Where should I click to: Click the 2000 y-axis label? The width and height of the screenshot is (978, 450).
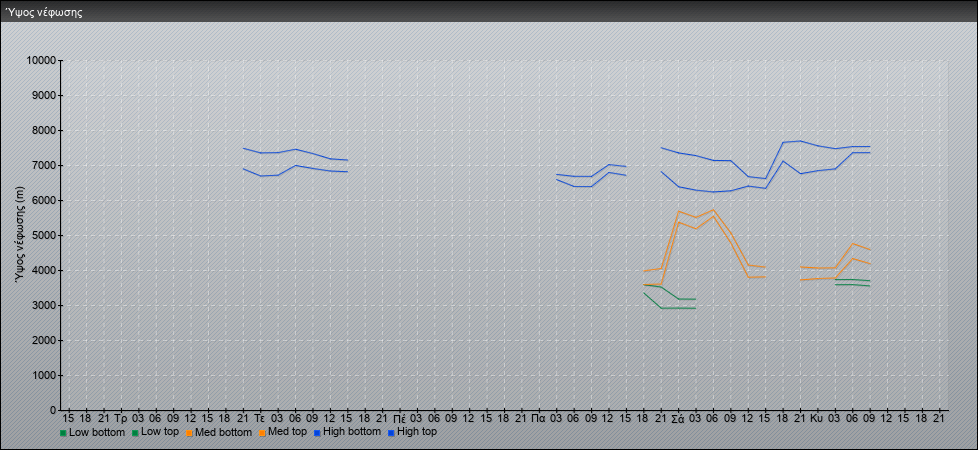coord(44,340)
